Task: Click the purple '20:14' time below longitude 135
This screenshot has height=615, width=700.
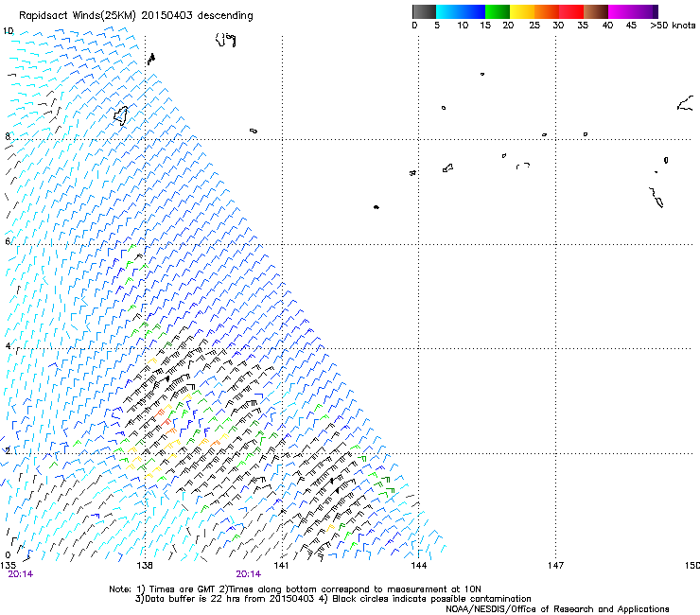Action: (21, 574)
